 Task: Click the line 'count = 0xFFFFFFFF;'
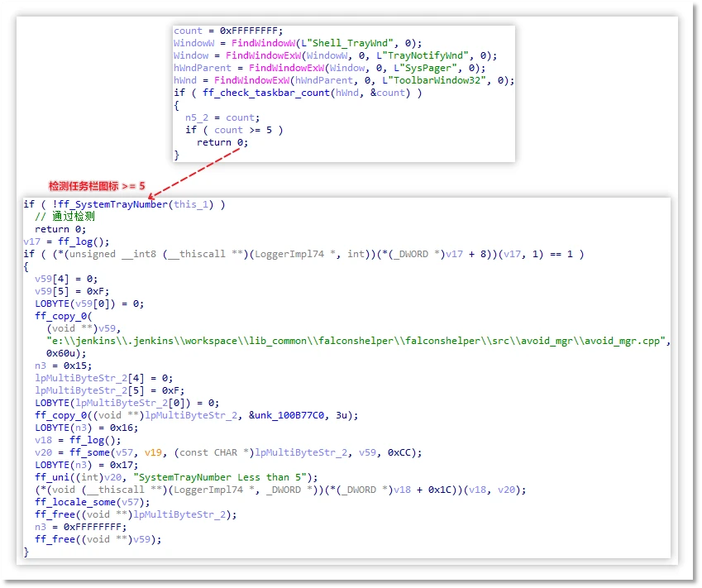(x=228, y=31)
